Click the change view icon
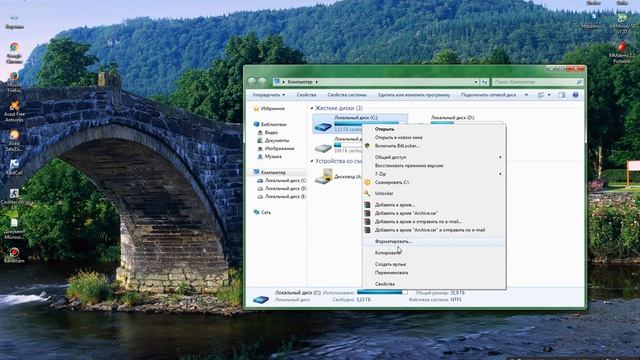Image resolution: width=640 pixels, height=360 pixels. [541, 95]
